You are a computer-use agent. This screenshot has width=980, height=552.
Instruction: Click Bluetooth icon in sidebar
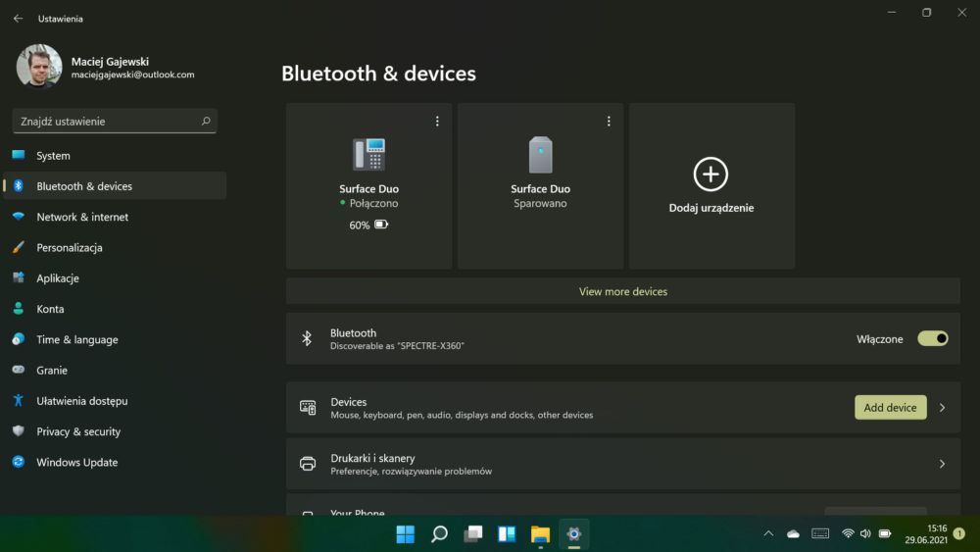click(18, 186)
